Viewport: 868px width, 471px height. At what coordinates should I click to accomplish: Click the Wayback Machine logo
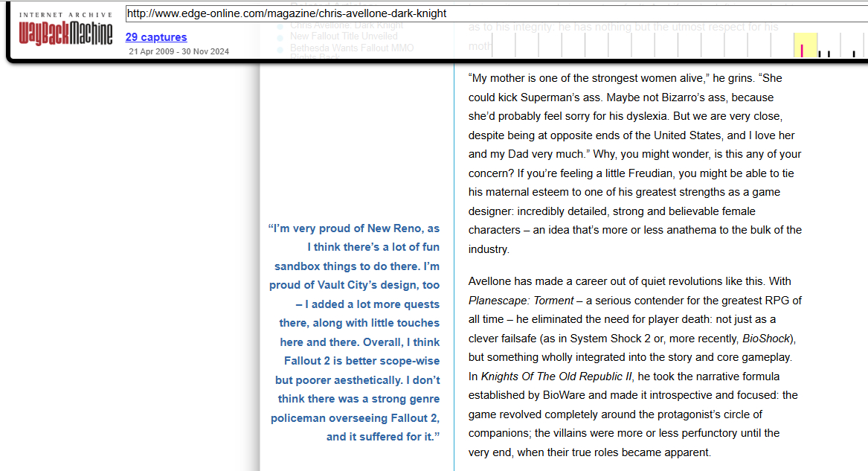point(66,33)
